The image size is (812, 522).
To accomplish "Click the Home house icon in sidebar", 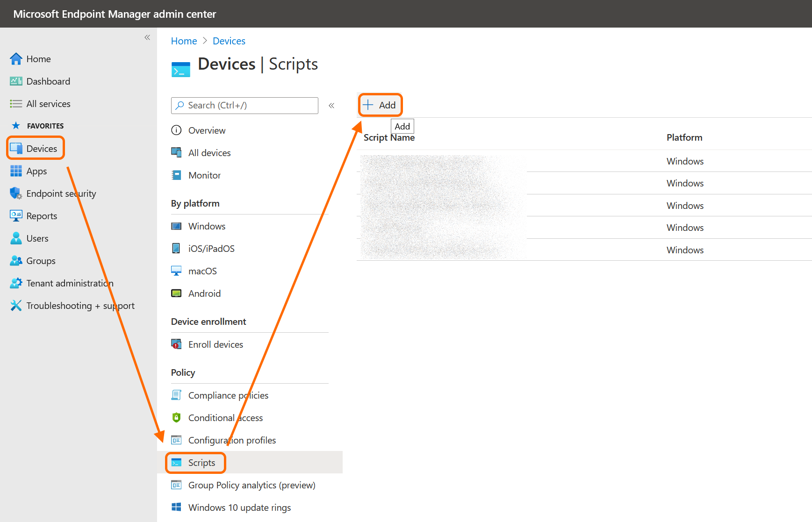I will point(16,59).
